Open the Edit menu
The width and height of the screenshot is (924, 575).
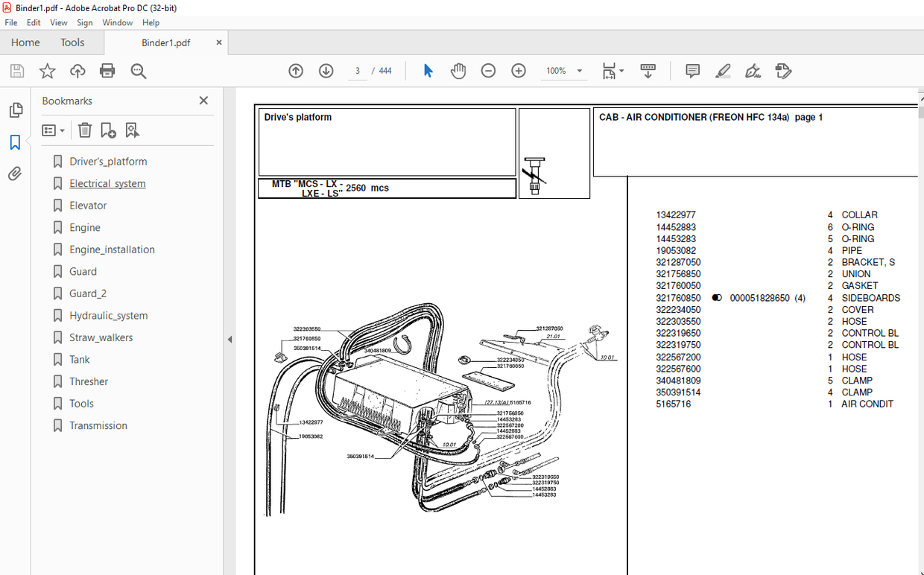(x=34, y=22)
